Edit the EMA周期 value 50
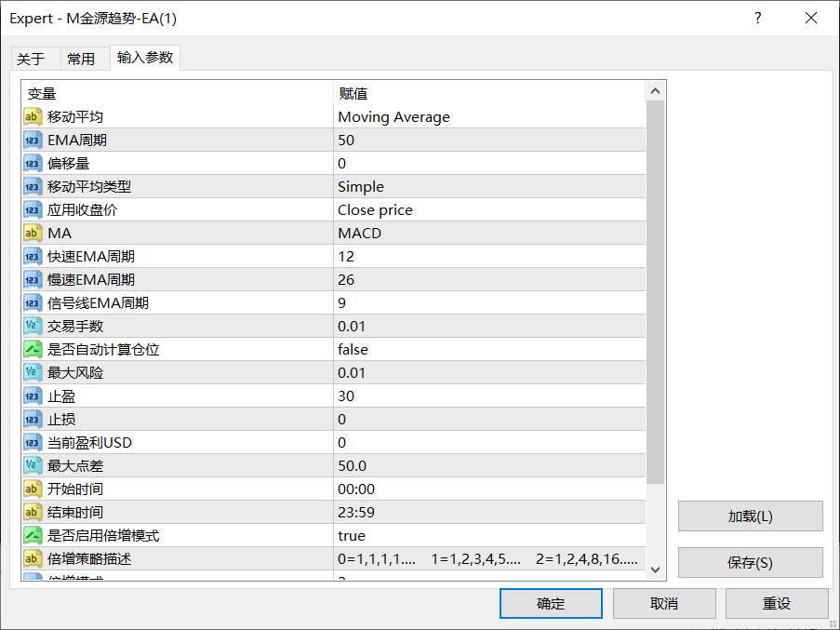840x630 pixels. coord(489,141)
